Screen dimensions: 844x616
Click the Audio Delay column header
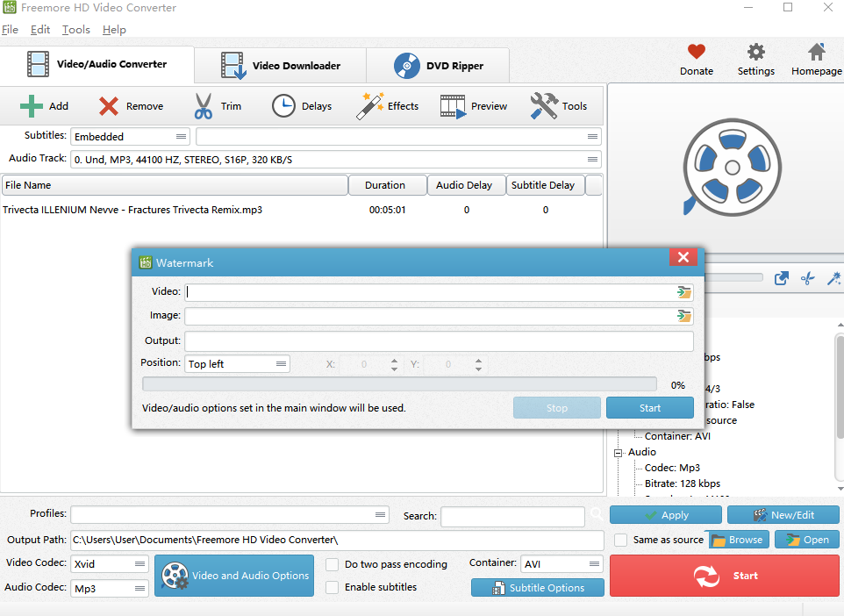point(467,184)
